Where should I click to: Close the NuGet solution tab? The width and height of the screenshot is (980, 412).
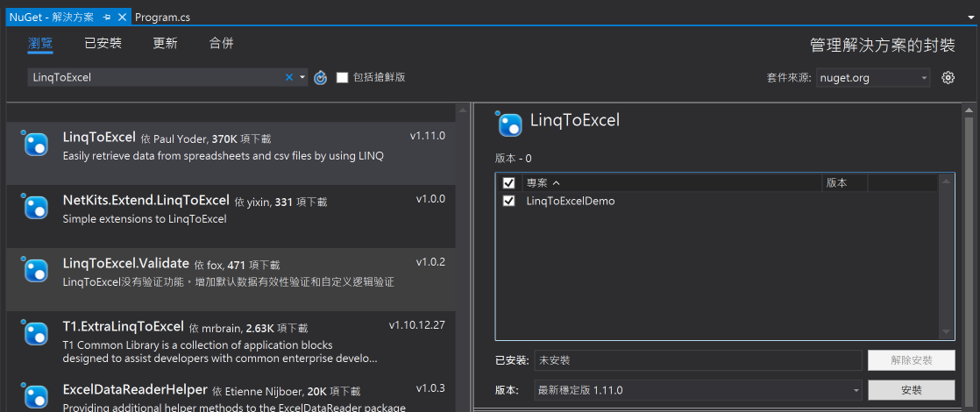point(122,18)
